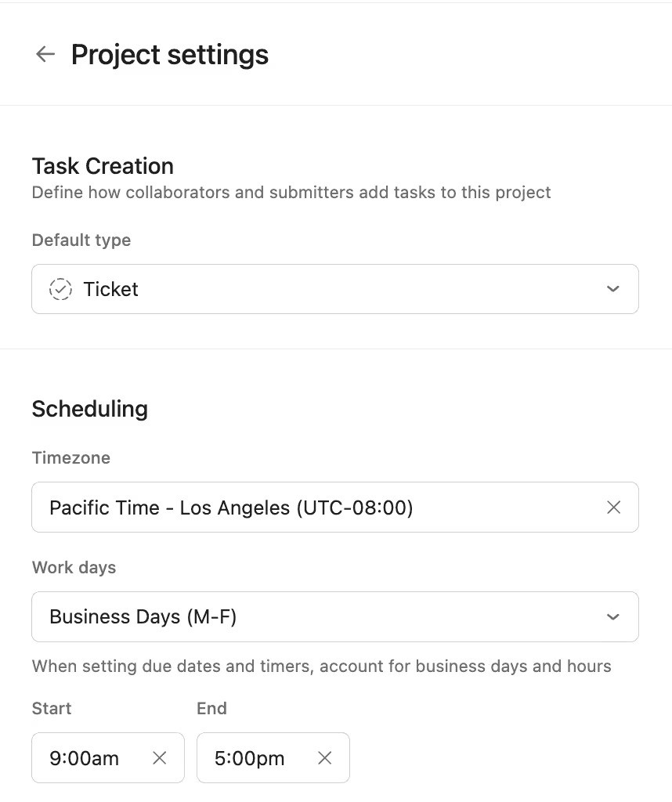
Task: Expand the Work days chevron arrow
Action: 612,617
